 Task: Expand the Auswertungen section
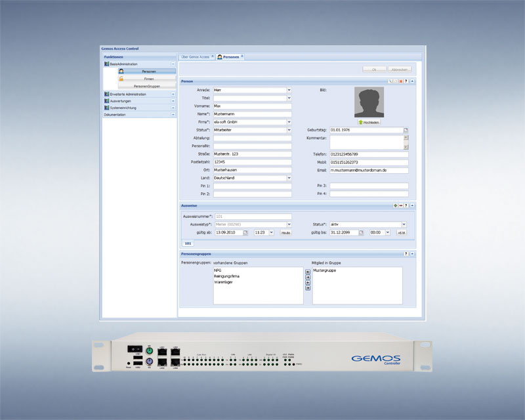tap(173, 101)
